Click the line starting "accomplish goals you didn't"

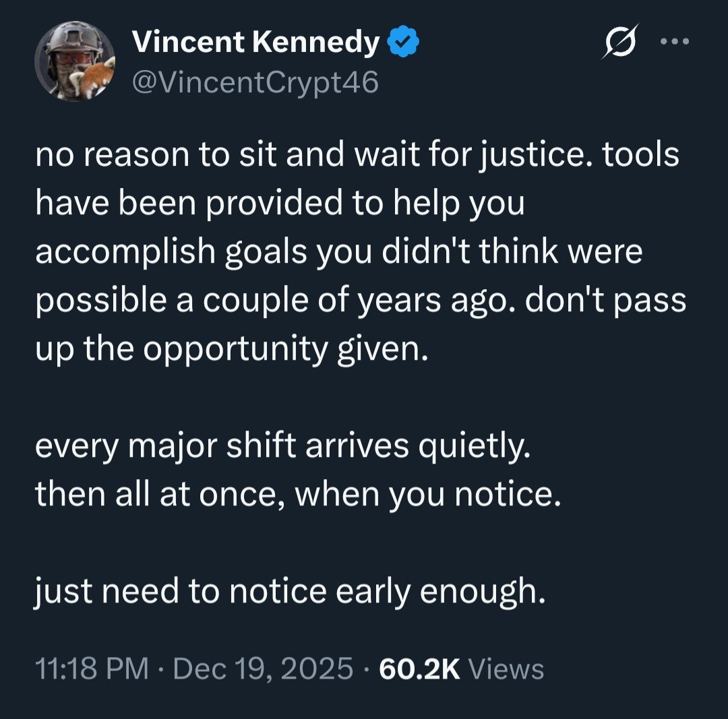(338, 252)
